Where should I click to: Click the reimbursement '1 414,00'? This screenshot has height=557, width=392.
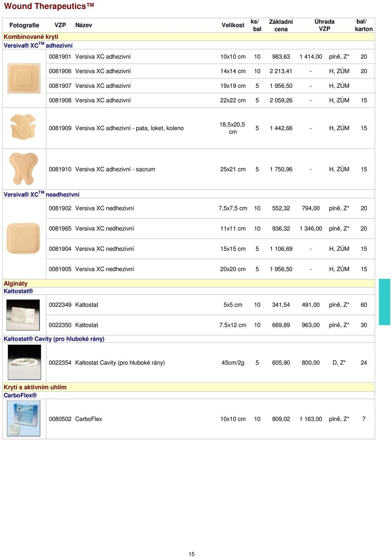coord(311,57)
